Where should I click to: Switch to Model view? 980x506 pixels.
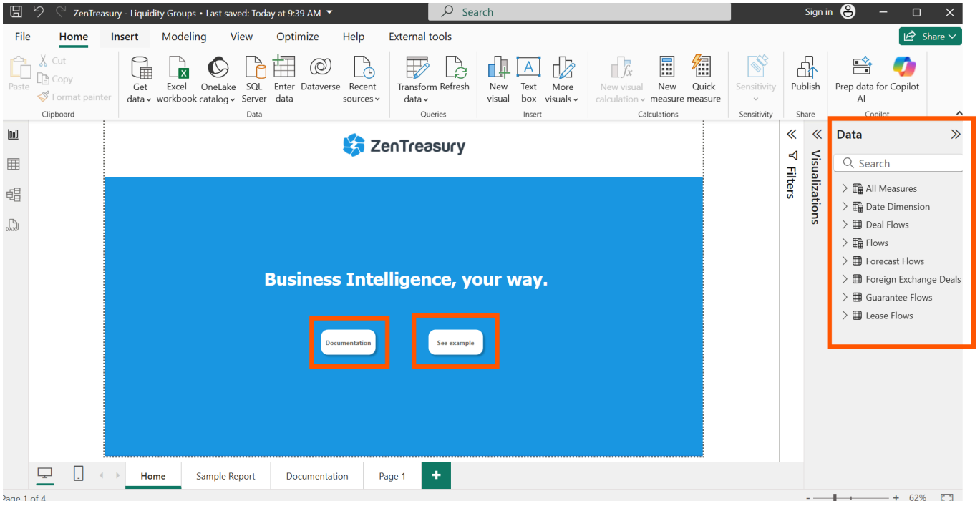[x=13, y=194]
